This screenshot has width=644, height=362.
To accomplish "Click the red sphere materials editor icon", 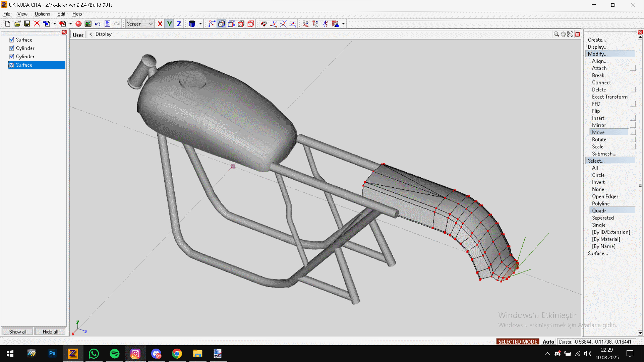I will tap(78, 24).
